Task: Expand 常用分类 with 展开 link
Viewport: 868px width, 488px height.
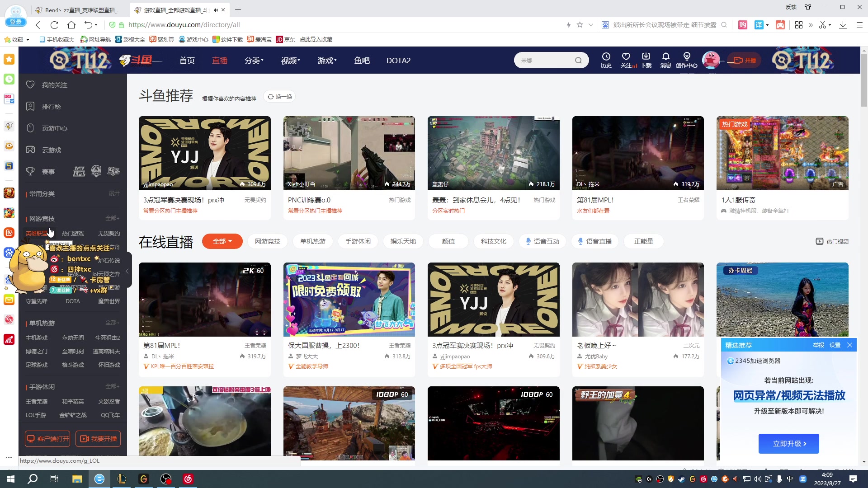Action: [114, 193]
